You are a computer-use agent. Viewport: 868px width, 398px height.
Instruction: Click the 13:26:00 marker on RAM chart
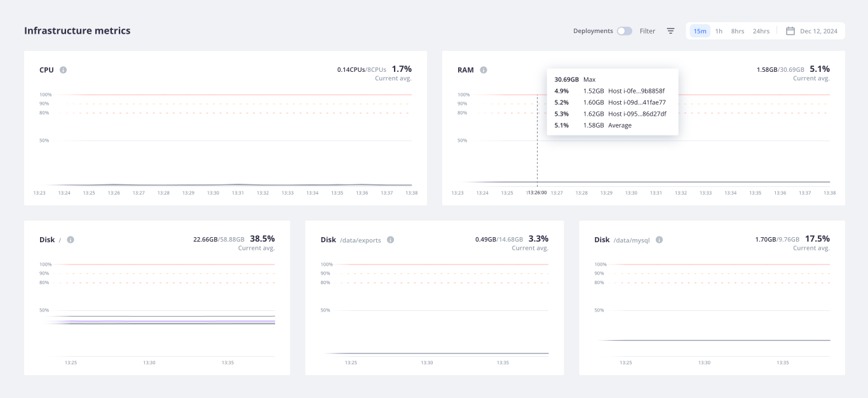[537, 193]
